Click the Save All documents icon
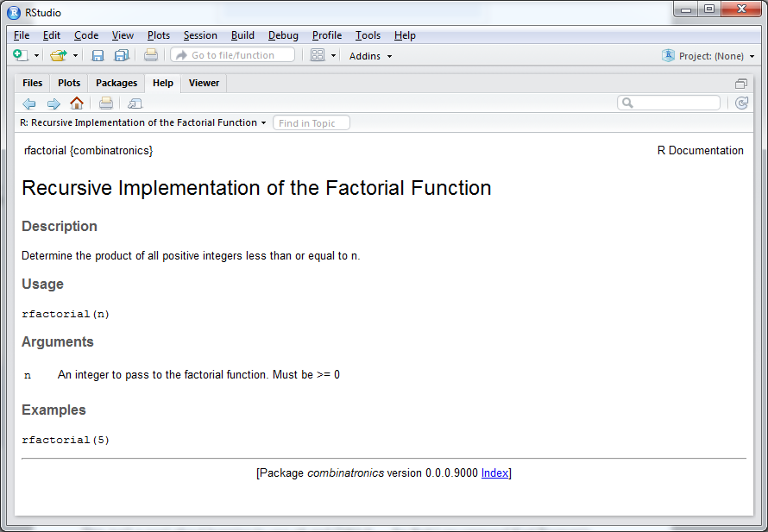 122,55
